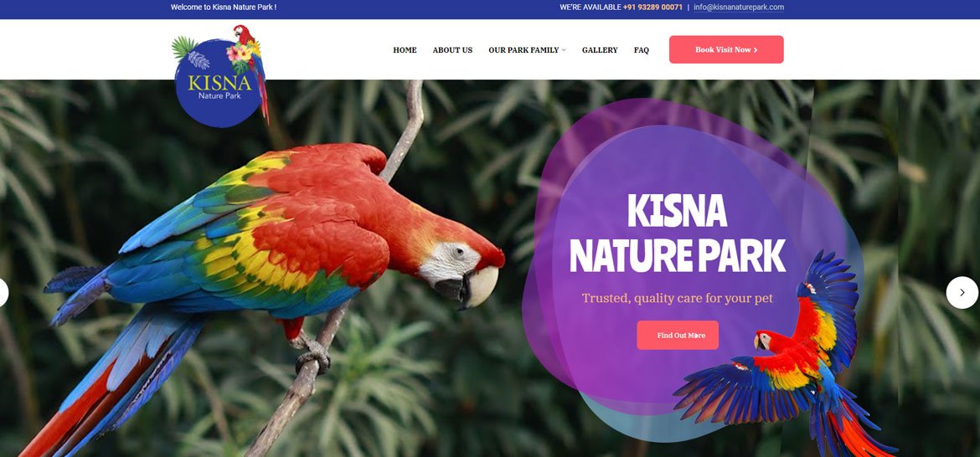Call the +91 93289 00071 phone link
This screenshot has width=980, height=457.
point(652,8)
